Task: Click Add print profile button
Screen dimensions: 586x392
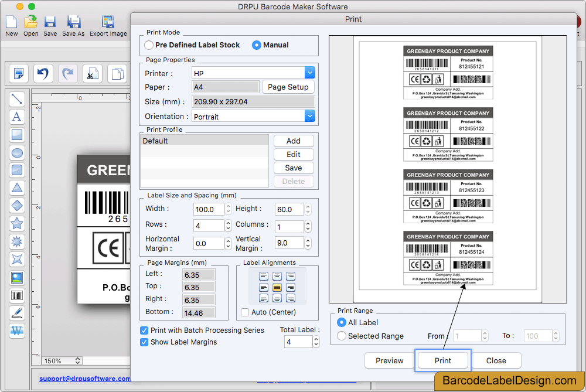Action: [x=294, y=141]
